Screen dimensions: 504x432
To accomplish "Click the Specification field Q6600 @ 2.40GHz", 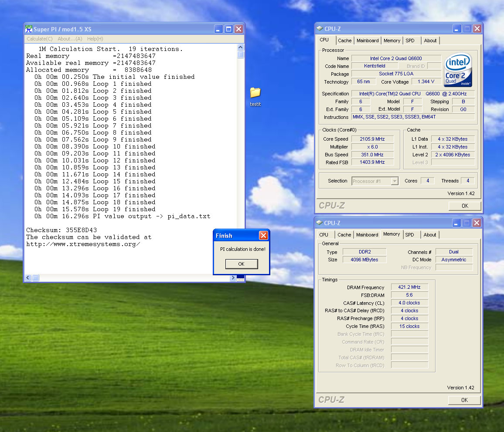I will coord(413,94).
